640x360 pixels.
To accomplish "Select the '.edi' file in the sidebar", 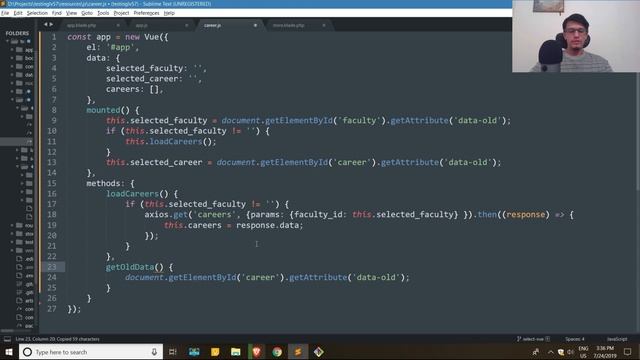I will (x=24, y=259).
